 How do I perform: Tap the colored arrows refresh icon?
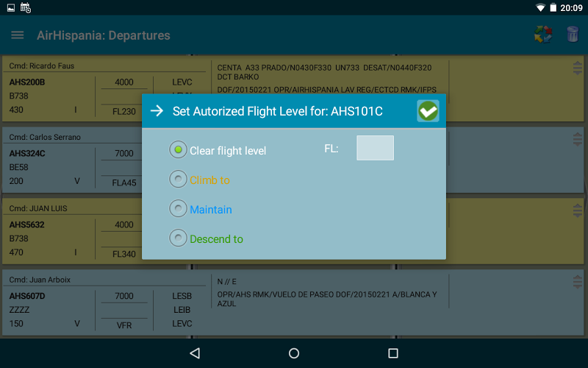(x=543, y=35)
